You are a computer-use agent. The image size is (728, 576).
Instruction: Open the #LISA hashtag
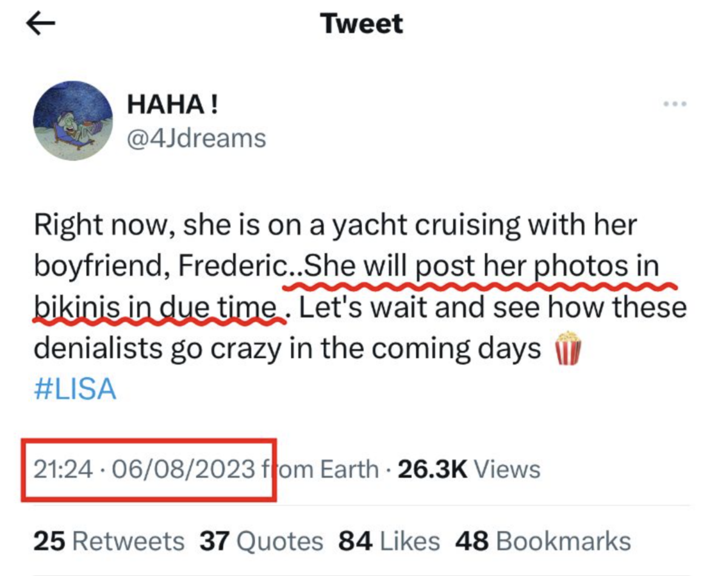pyautogui.click(x=75, y=390)
